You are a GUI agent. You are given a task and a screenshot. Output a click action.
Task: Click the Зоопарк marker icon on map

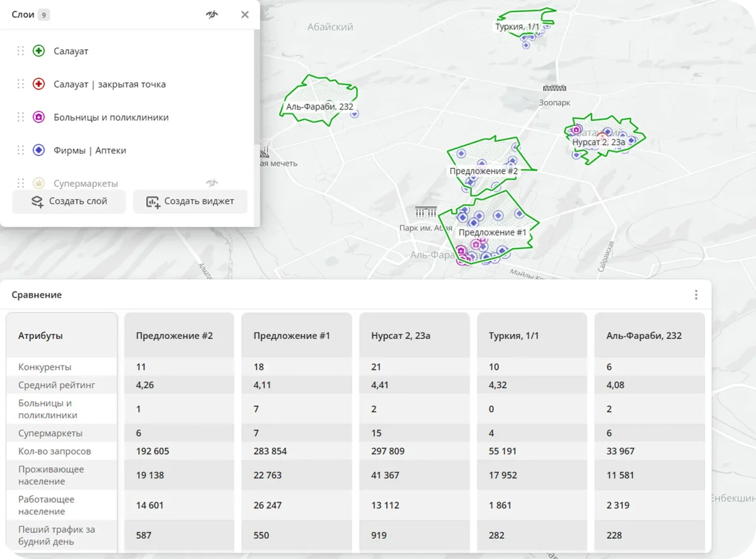pyautogui.click(x=555, y=89)
